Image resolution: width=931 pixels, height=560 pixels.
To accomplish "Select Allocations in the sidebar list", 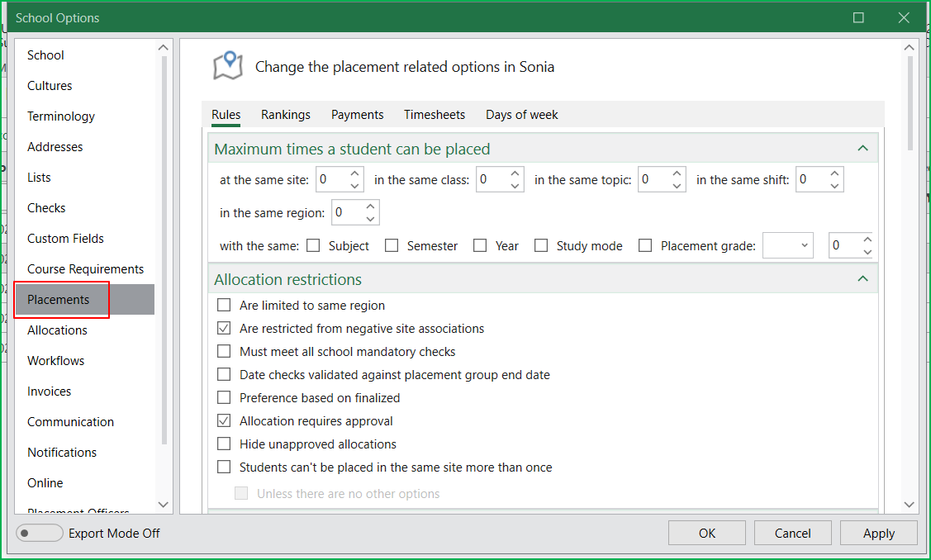I will pyautogui.click(x=57, y=330).
